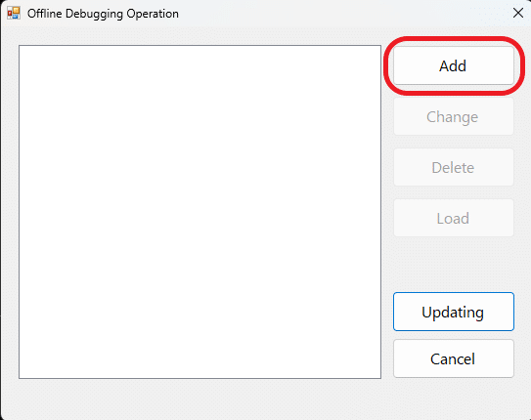Focus the large white list area
The height and width of the screenshot is (420, 531).
tap(199, 212)
